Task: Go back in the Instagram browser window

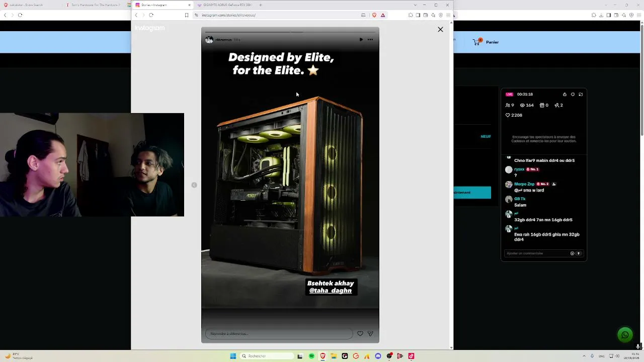Action: click(x=136, y=15)
